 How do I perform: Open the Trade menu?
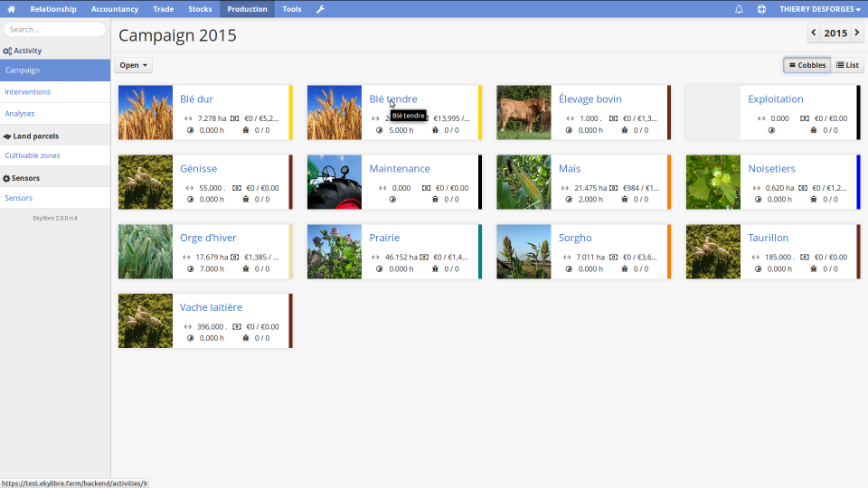(164, 9)
